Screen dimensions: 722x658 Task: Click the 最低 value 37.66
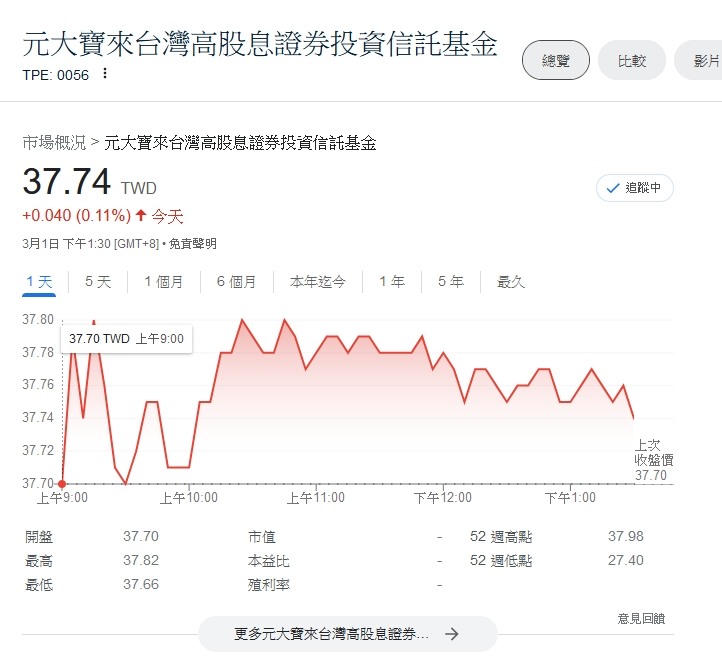coord(141,584)
